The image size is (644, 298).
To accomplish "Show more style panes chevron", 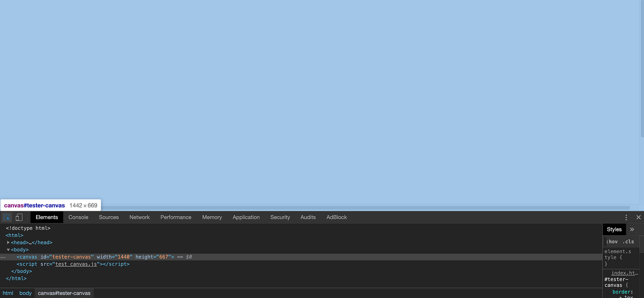I will click(x=632, y=229).
